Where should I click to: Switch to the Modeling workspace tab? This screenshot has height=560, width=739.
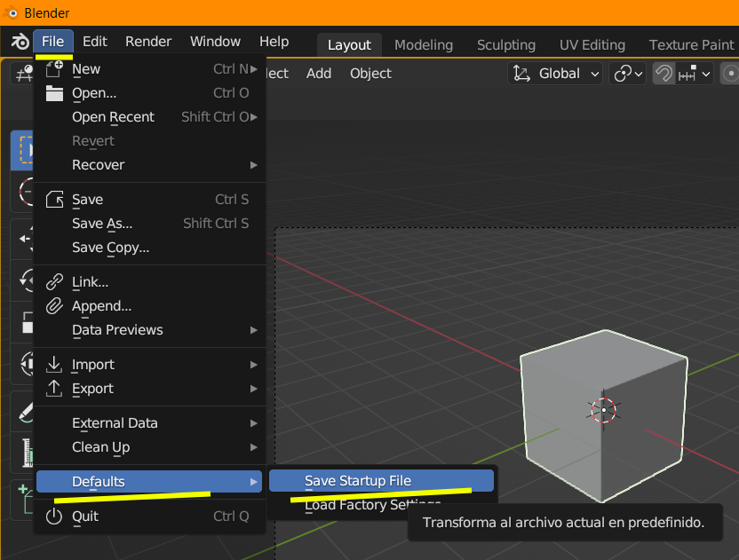(423, 45)
